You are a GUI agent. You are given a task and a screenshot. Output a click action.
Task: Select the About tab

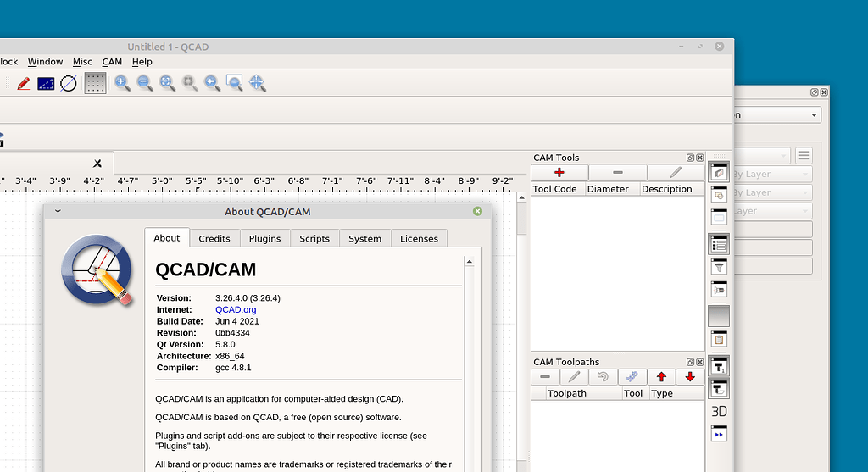pyautogui.click(x=167, y=238)
